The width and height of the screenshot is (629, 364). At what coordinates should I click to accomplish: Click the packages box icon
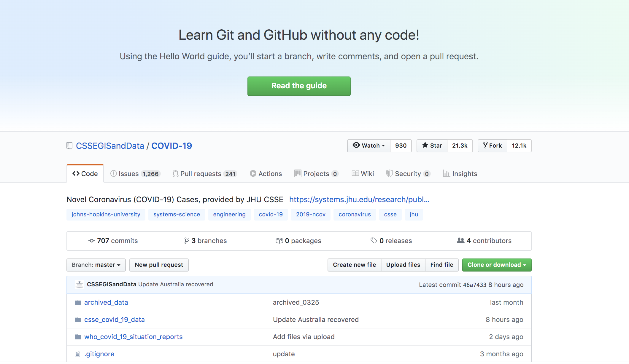pyautogui.click(x=279, y=241)
